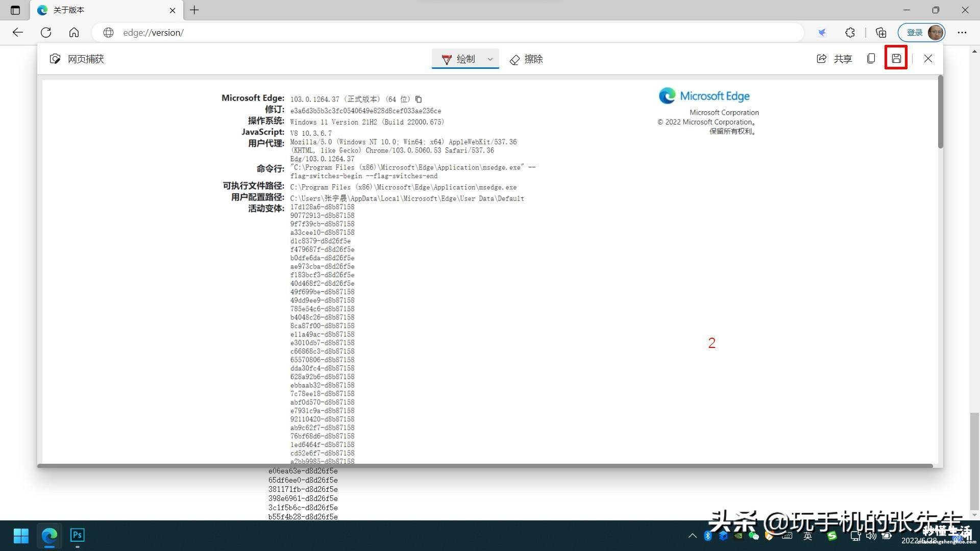The width and height of the screenshot is (980, 551).
Task: Click variation entry d1c8379-d8d26f5e
Action: pos(320,241)
